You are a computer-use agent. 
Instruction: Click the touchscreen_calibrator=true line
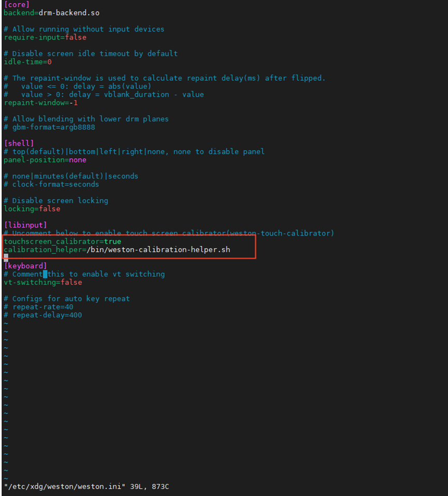[63, 242]
